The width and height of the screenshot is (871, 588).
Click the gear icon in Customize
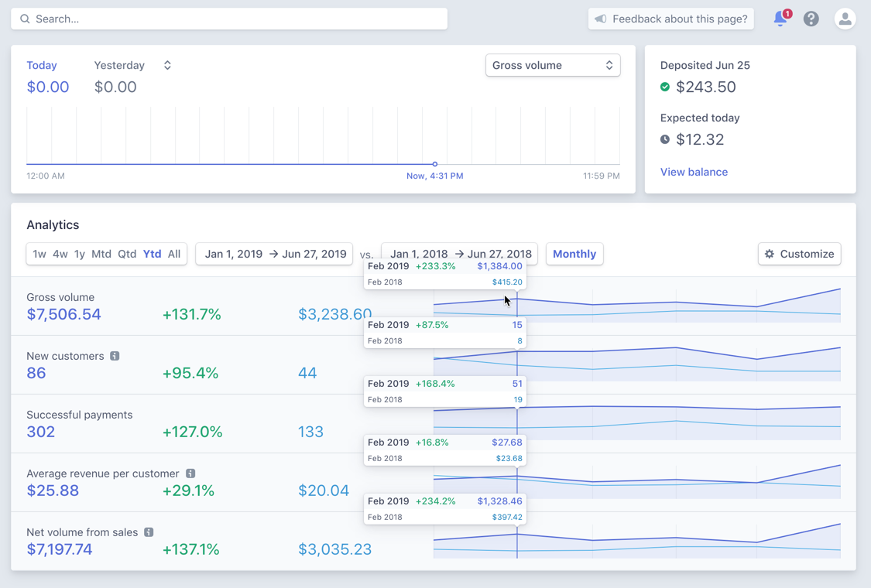tap(770, 254)
